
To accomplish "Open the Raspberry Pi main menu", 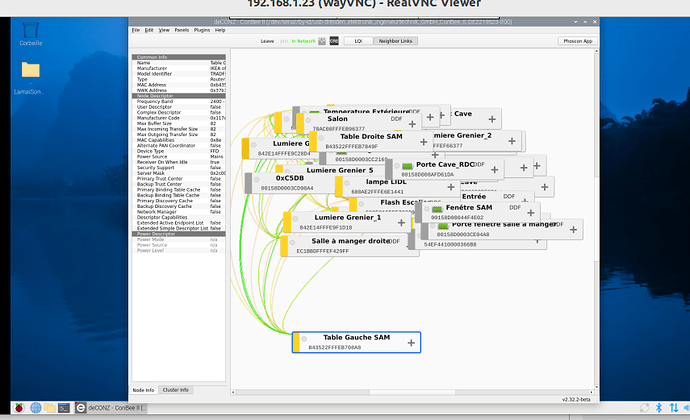I will (18, 408).
